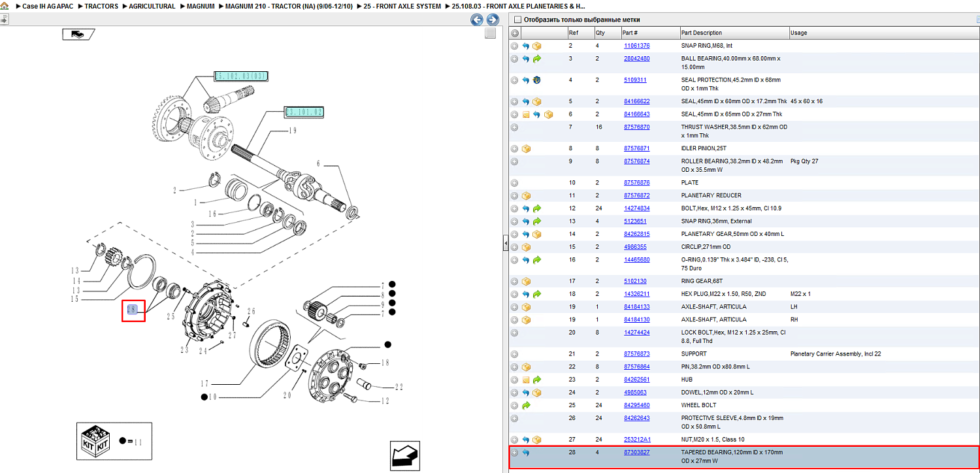Open TRACTORS in the breadcrumb
The image size is (980, 473).
point(101,6)
